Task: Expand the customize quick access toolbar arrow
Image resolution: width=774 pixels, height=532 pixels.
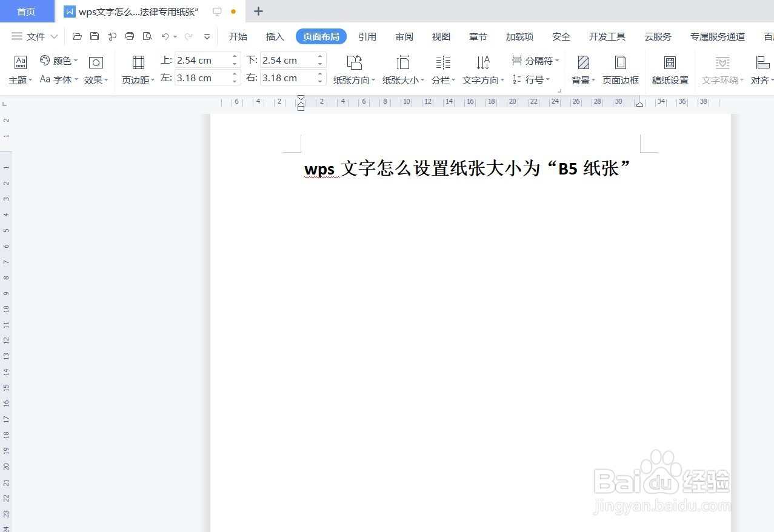Action: tap(207, 36)
